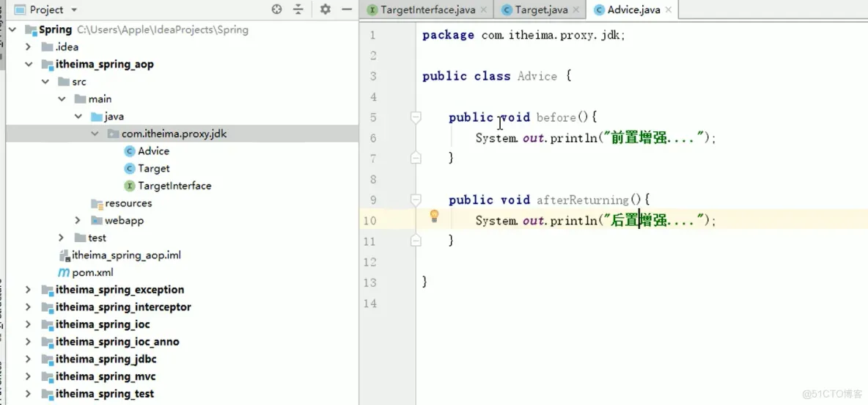Collapse the main folder
Image resolution: width=868 pixels, height=405 pixels.
pos(62,99)
